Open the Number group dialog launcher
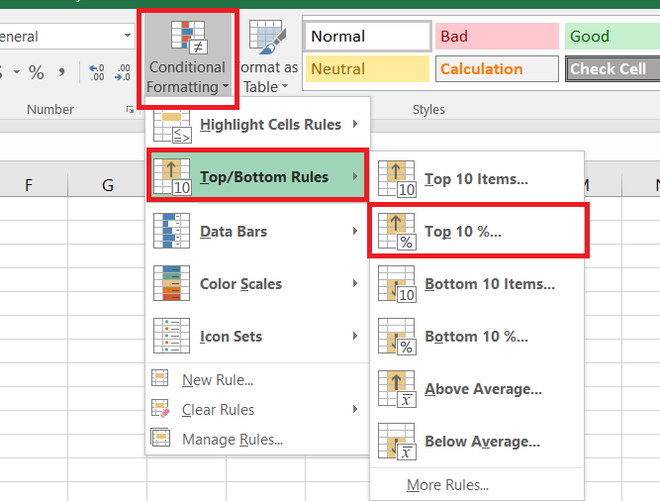The width and height of the screenshot is (660, 501). tap(130, 109)
